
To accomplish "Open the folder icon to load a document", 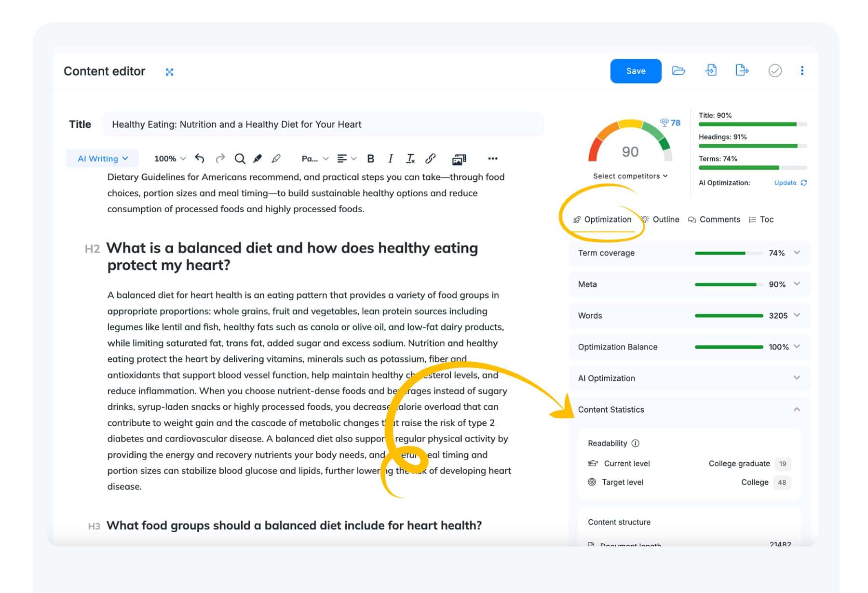I will click(678, 71).
